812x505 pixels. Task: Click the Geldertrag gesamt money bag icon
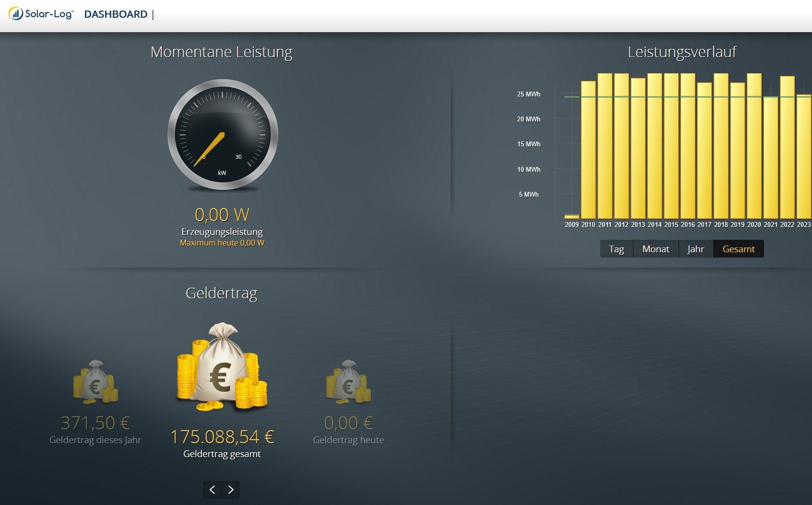221,369
